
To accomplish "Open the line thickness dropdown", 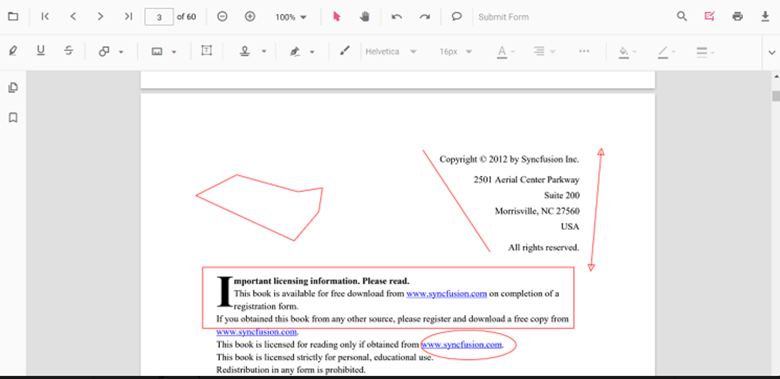I will click(705, 51).
